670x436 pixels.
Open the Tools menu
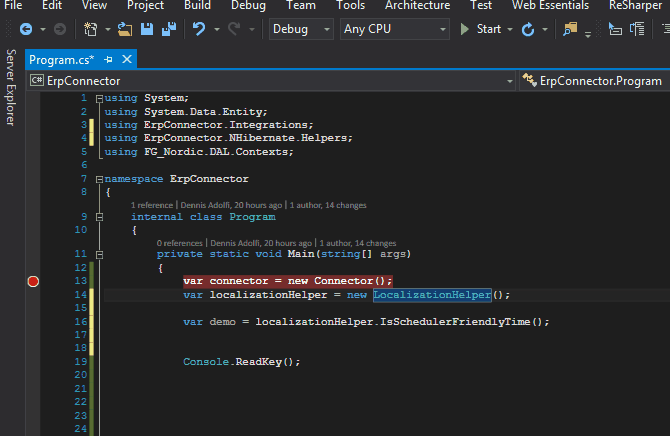point(350,5)
